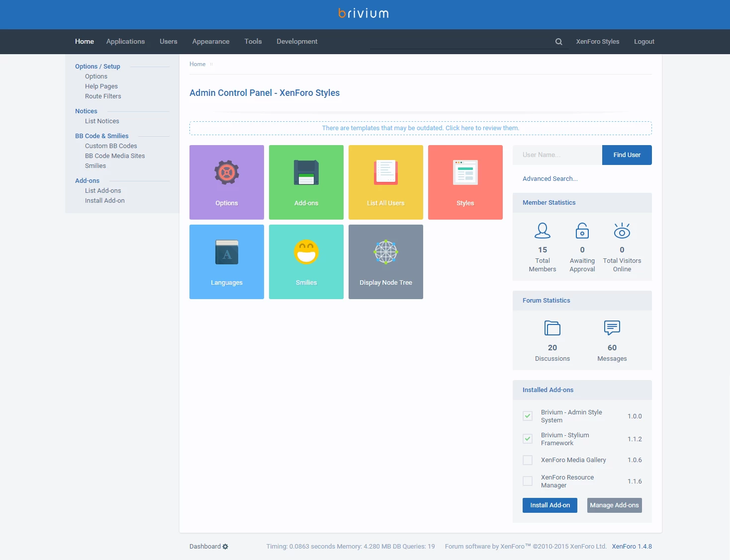Enable the XenForo Resource Manager add-on

click(528, 481)
